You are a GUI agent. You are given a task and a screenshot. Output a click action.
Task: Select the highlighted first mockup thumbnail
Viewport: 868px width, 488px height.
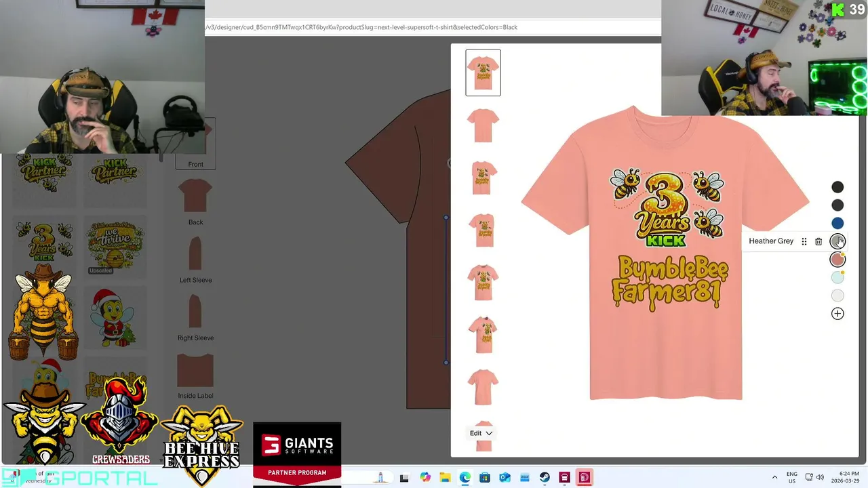click(483, 73)
